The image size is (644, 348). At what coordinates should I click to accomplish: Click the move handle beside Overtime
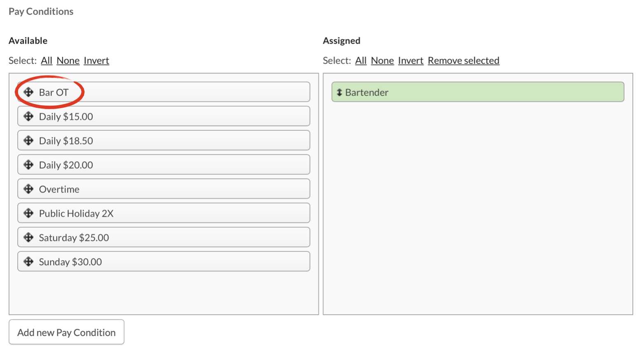pos(28,189)
